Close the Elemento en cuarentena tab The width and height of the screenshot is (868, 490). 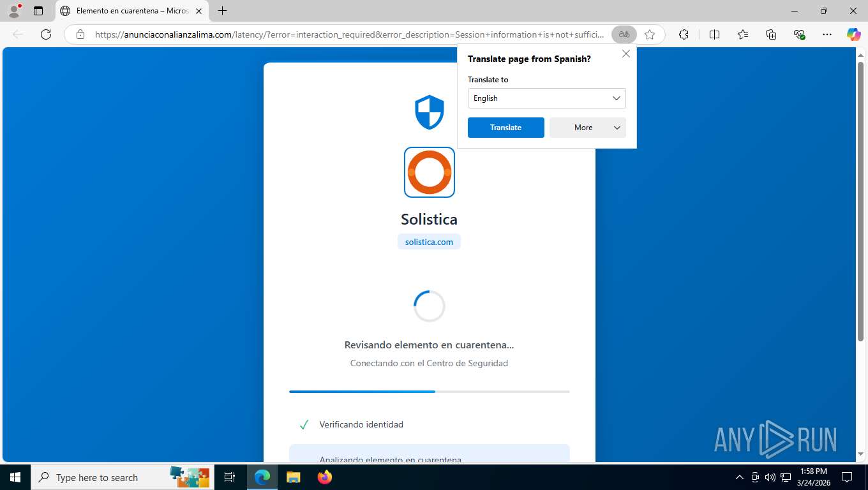pyautogui.click(x=198, y=11)
